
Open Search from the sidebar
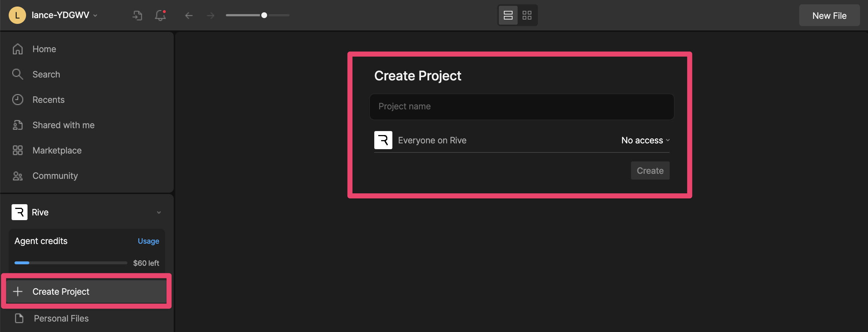[x=87, y=74]
